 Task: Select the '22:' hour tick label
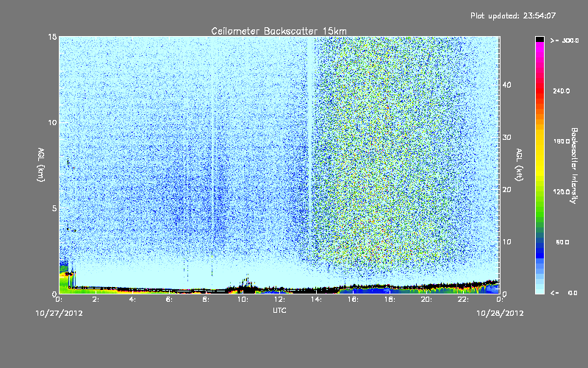tap(463, 300)
